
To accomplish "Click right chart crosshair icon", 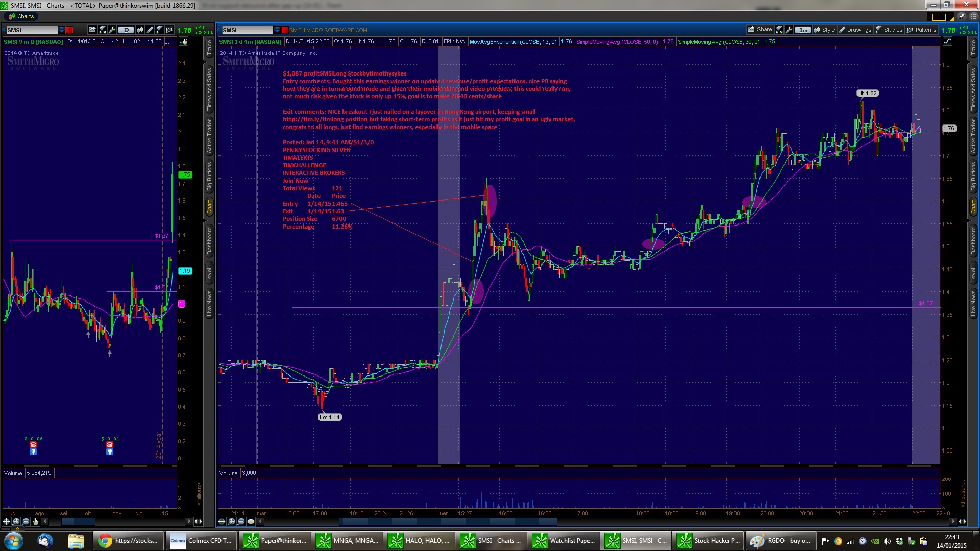I will [222, 521].
